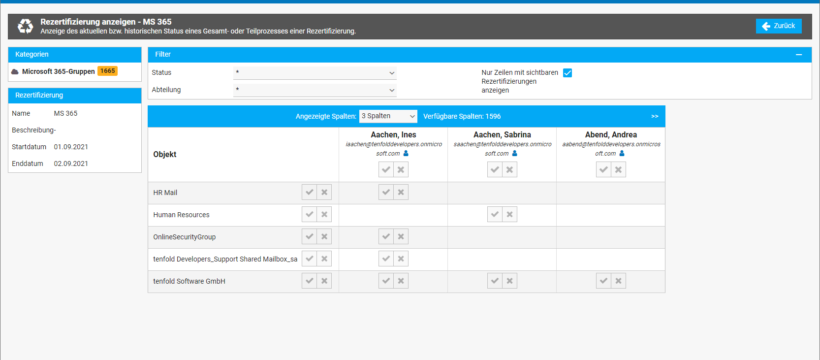Approve tenfold Software GmbH for Abend, Andrea

click(603, 282)
